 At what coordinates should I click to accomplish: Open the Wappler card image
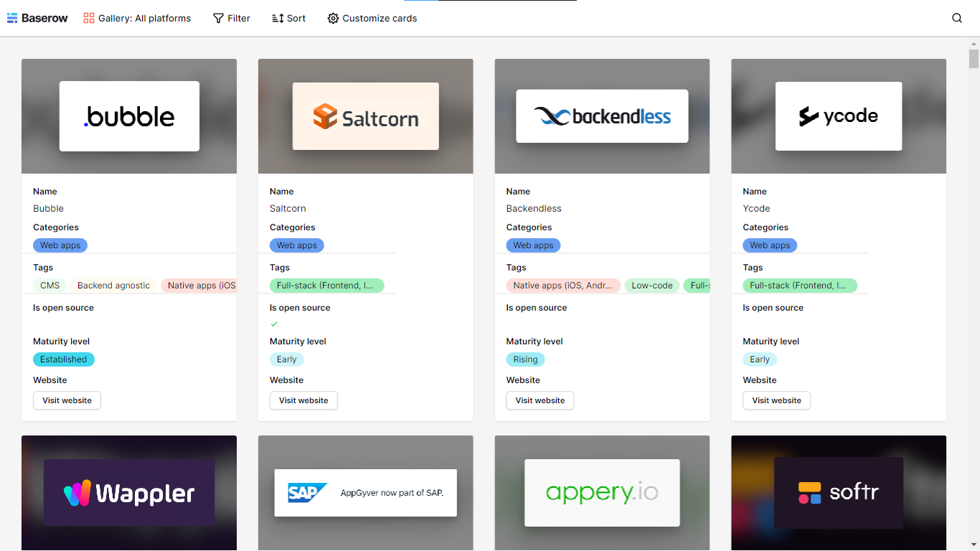(x=129, y=493)
